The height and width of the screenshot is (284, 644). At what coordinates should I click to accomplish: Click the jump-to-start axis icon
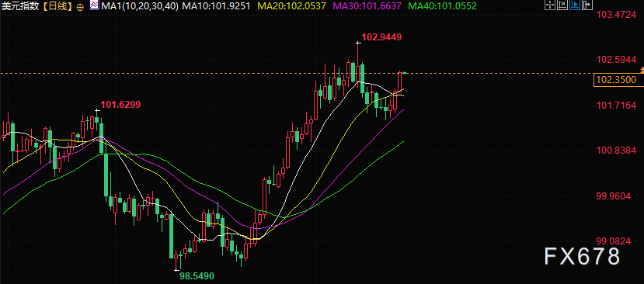562,5
